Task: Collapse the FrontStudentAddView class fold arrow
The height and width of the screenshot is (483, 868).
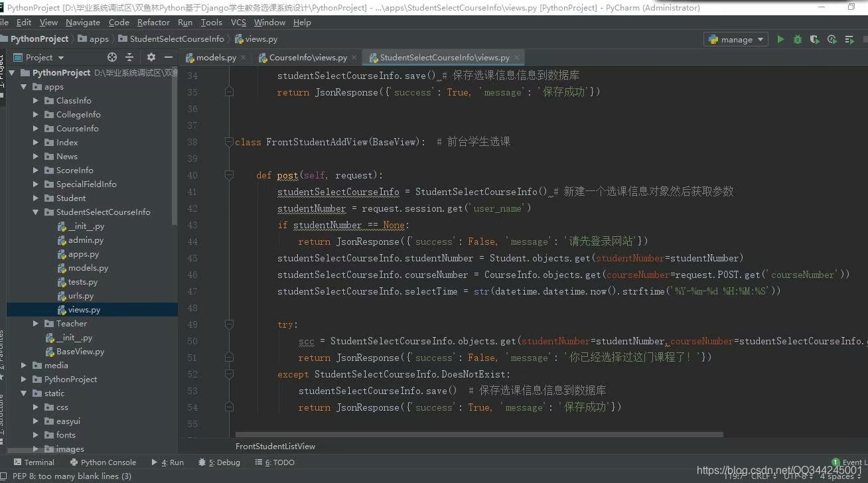Action: click(229, 141)
